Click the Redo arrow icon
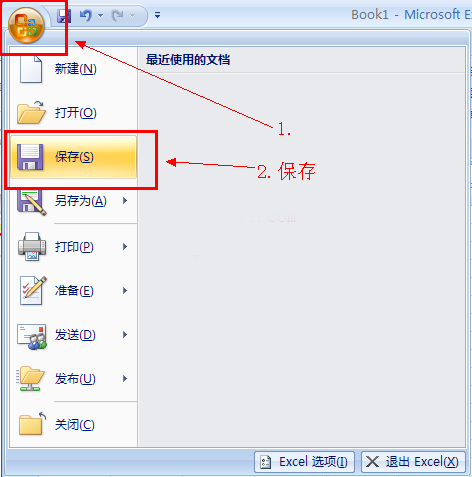 pos(118,15)
